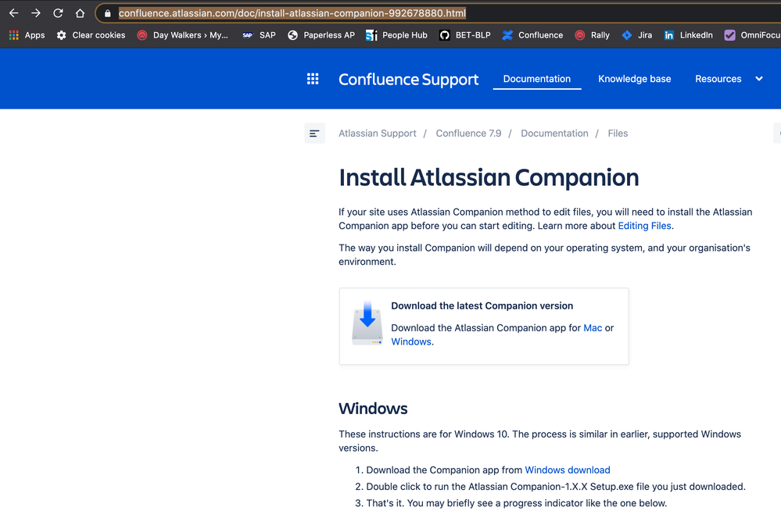
Task: Open the Day Walkers bookmark
Action: [183, 35]
